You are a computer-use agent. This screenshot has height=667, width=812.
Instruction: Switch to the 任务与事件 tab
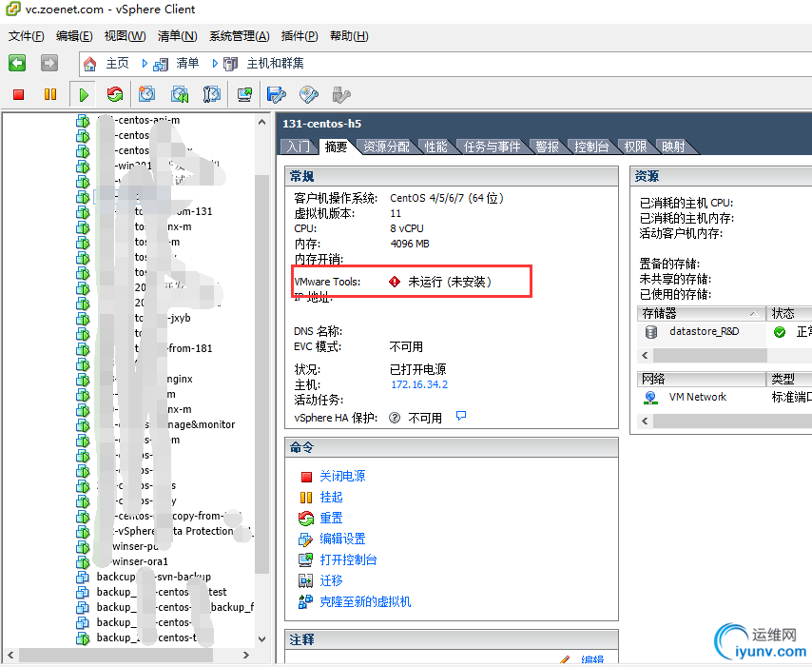492,147
